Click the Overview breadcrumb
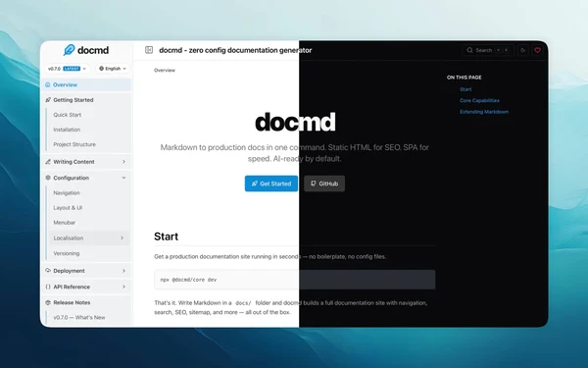 point(165,71)
